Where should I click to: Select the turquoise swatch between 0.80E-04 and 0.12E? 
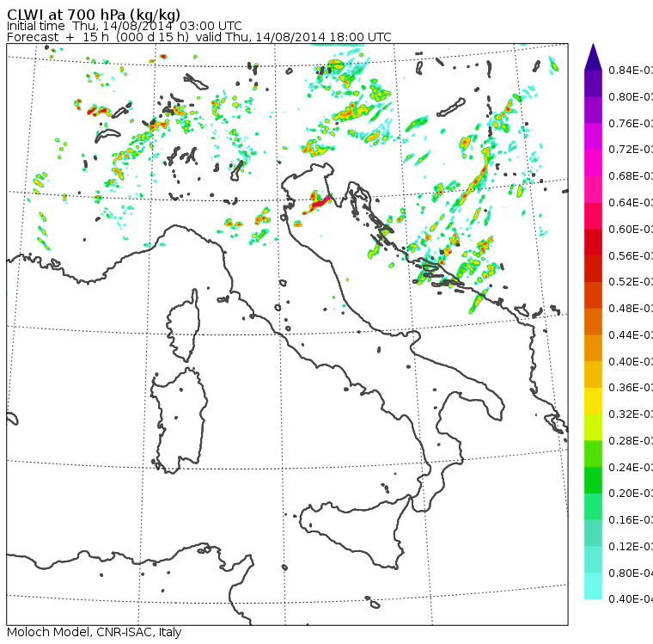tap(593, 560)
